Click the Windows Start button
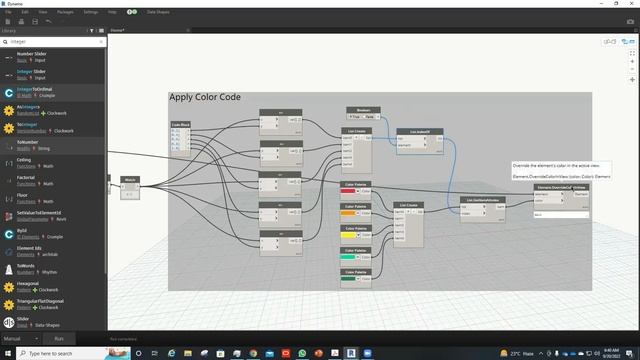640x360 pixels. point(8,353)
